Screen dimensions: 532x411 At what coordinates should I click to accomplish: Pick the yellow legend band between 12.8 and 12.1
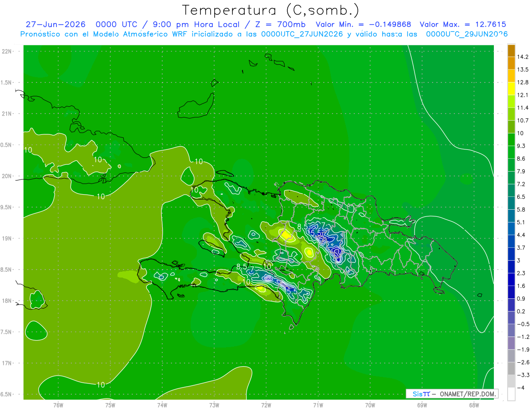pyautogui.click(x=511, y=89)
